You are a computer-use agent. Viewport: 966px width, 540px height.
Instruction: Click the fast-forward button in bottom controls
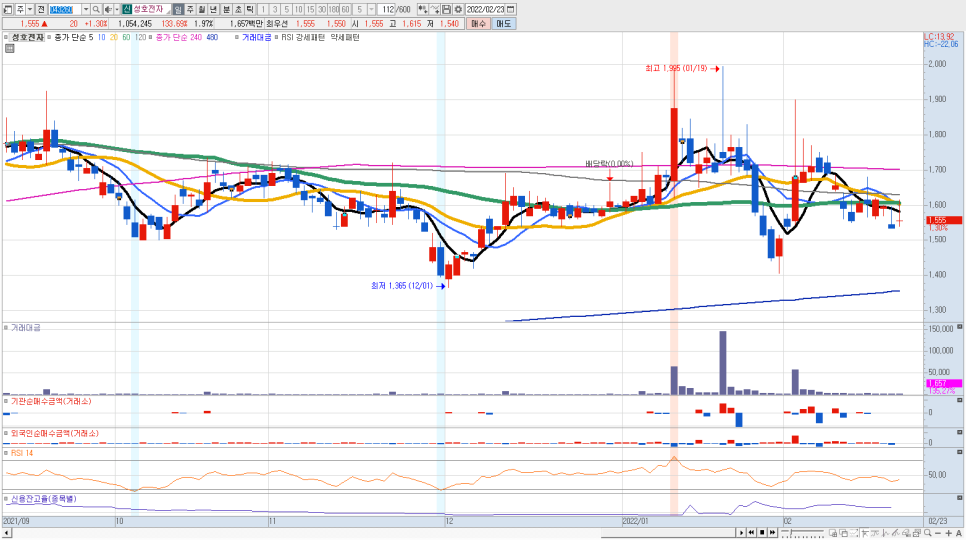(773, 533)
